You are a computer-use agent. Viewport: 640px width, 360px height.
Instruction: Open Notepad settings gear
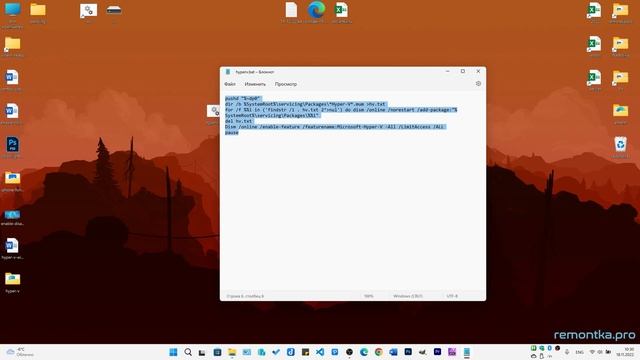pyautogui.click(x=478, y=84)
